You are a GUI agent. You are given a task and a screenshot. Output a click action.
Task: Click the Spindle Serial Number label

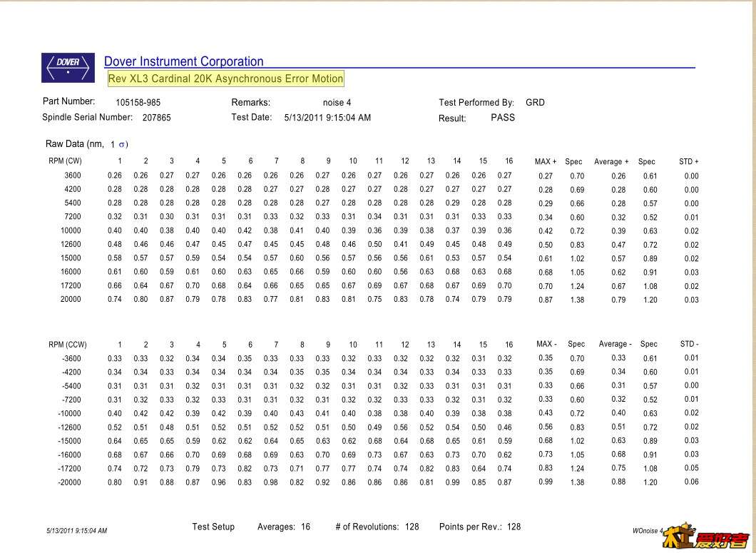[x=87, y=117]
